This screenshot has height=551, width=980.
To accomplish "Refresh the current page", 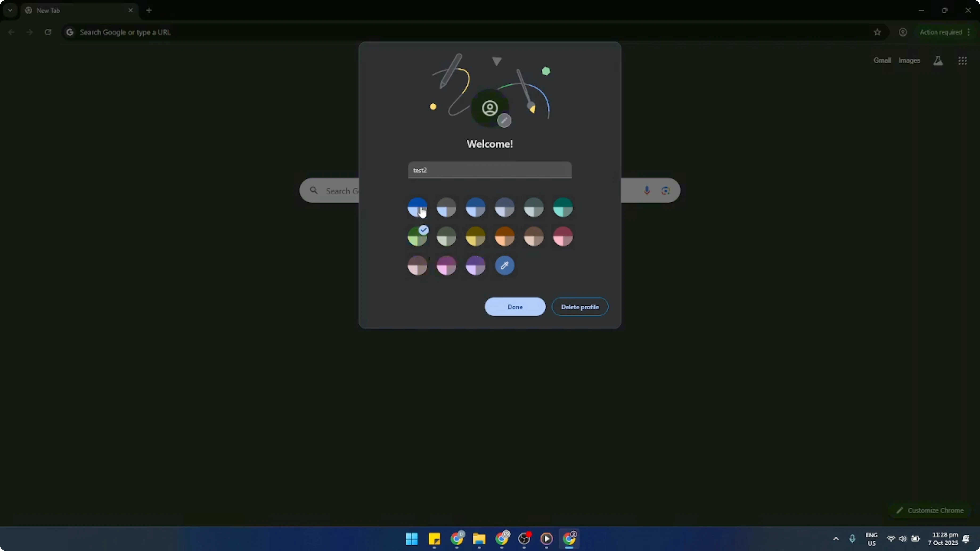I will [48, 32].
